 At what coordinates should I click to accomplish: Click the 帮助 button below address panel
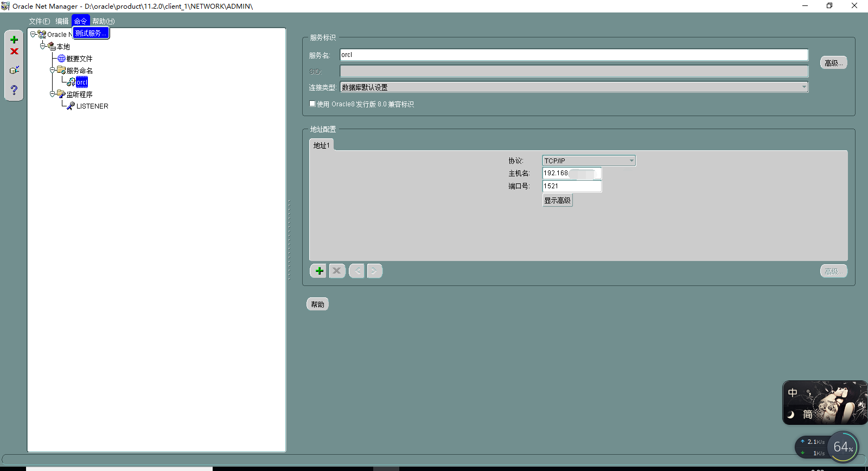click(317, 304)
